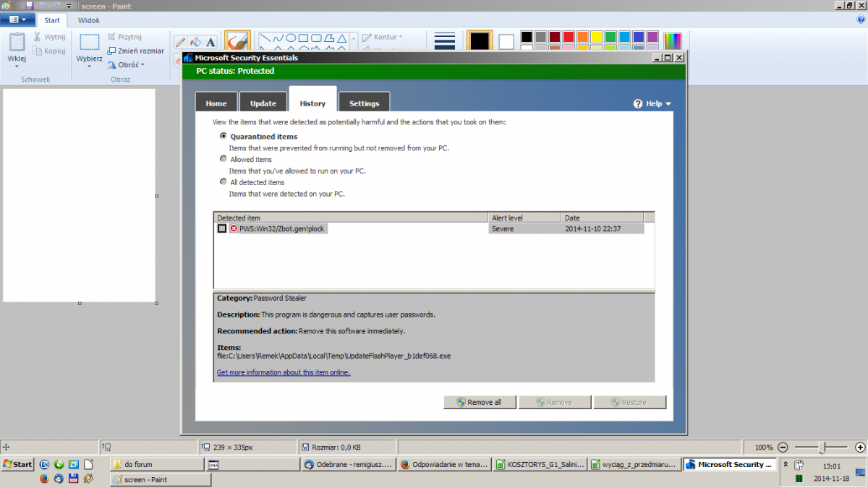This screenshot has width=868, height=488.
Task: Select Color 2 white background box
Action: click(506, 41)
